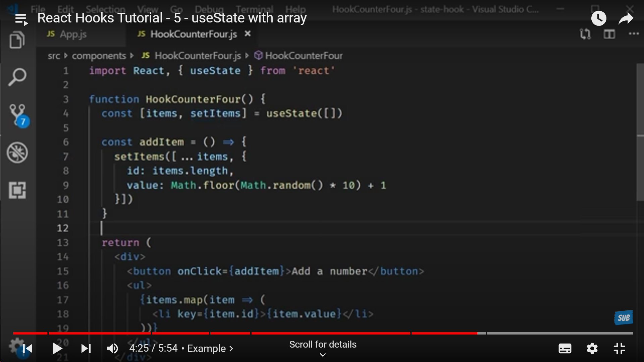Expand the Example chapter chevron
The width and height of the screenshot is (644, 362).
tap(231, 349)
